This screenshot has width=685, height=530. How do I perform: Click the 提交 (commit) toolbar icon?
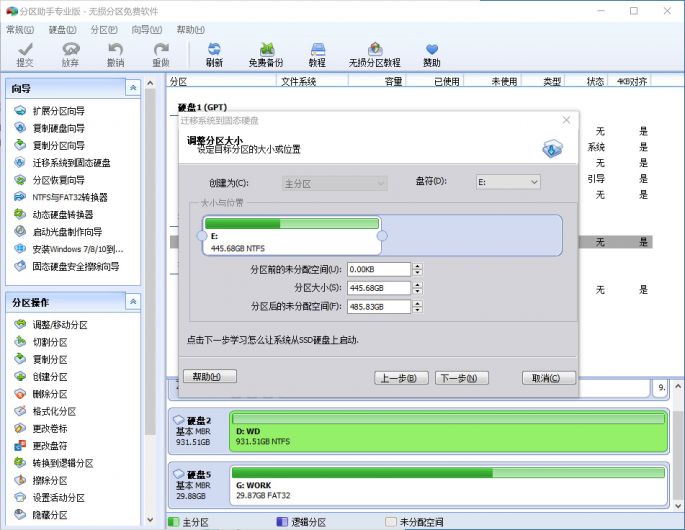25,53
